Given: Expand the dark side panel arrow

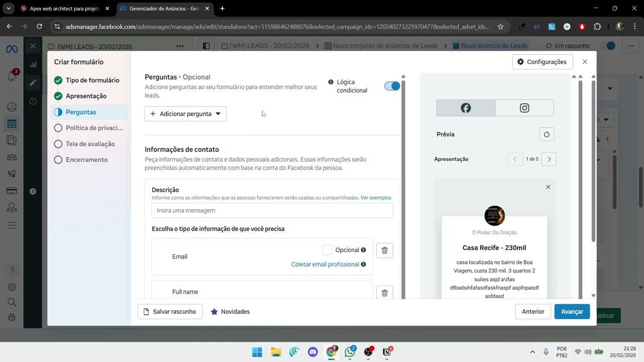Looking at the screenshot, I should tap(33, 191).
